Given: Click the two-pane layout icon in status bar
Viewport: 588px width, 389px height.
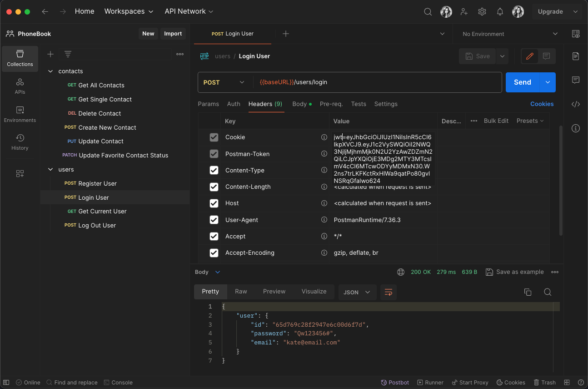Looking at the screenshot, I should pos(567,383).
